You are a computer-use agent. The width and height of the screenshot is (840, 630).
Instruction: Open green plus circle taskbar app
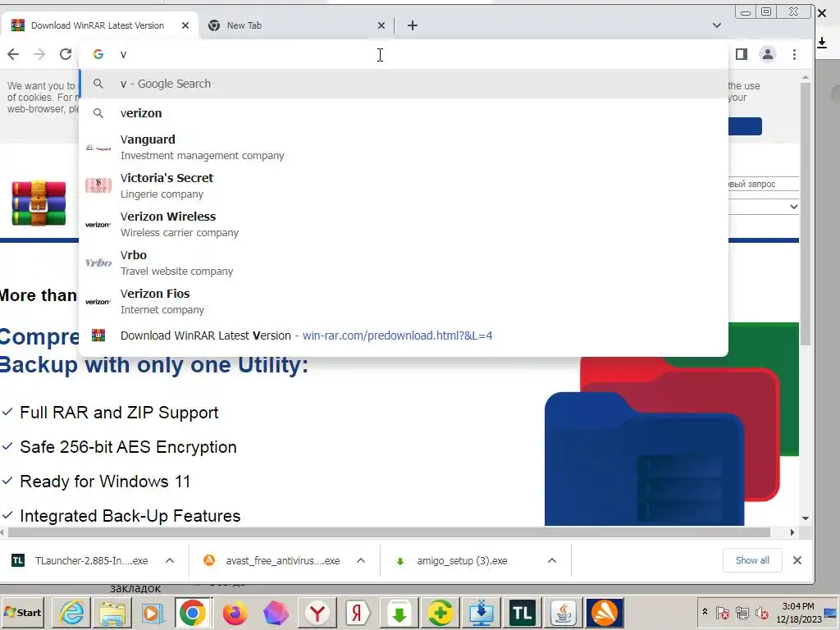coord(440,613)
